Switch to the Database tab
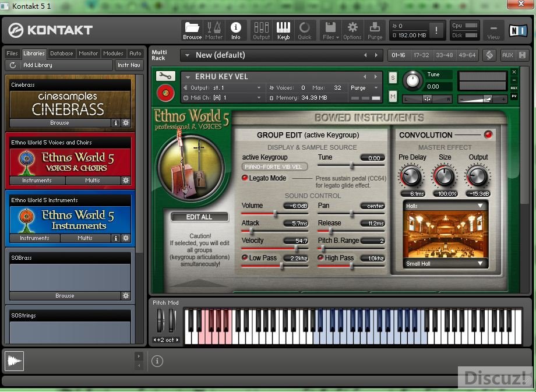 click(x=62, y=54)
